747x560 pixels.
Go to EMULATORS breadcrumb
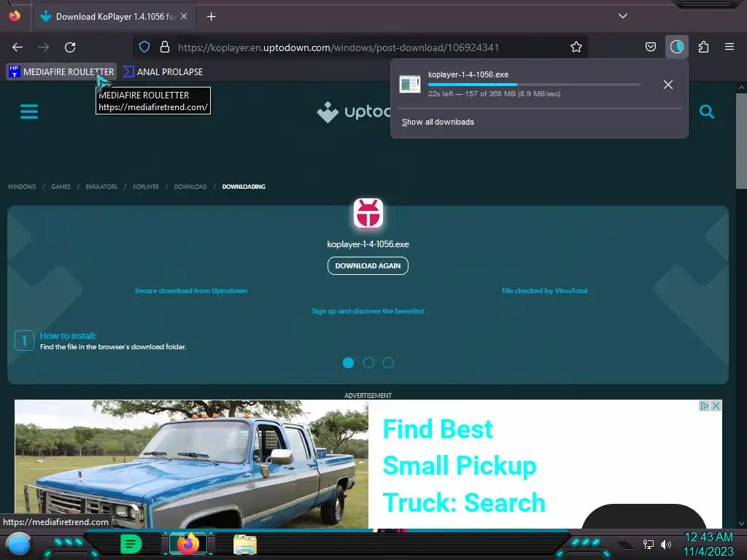(101, 187)
